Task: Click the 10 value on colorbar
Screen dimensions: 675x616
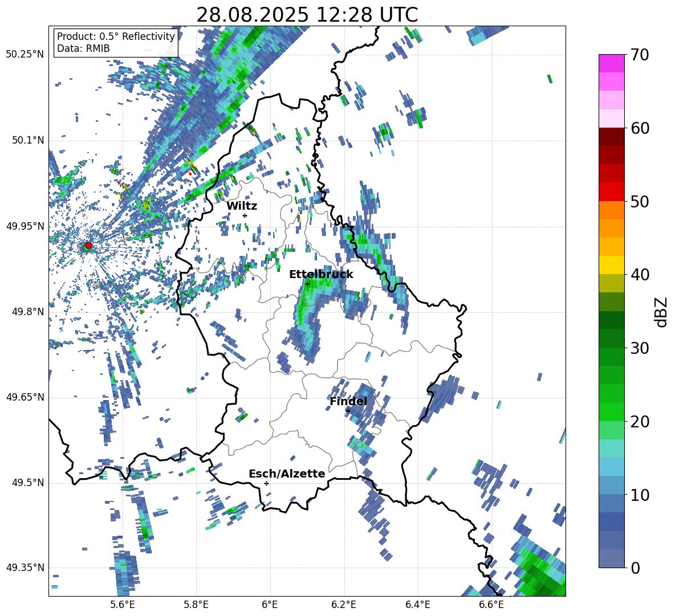Action: coord(639,495)
